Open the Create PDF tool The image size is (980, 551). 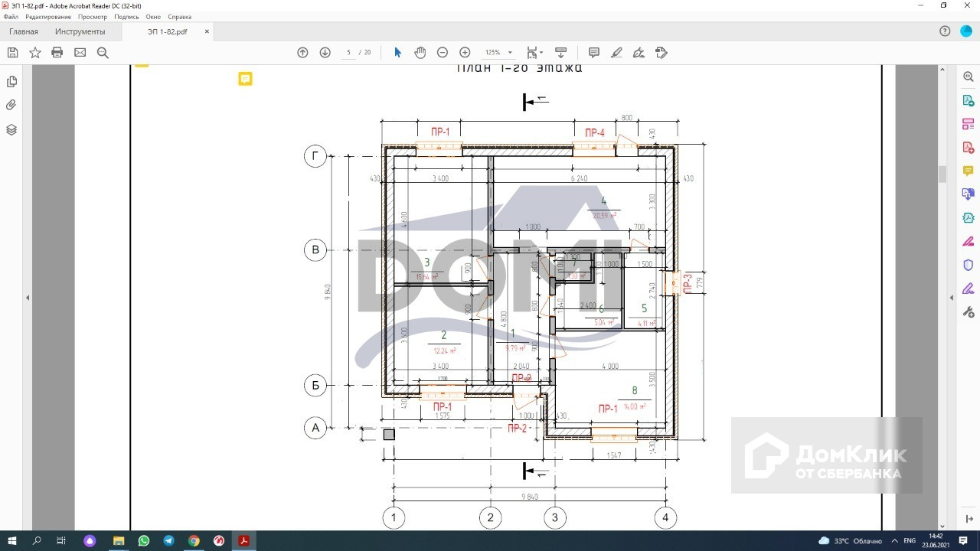pos(969,148)
